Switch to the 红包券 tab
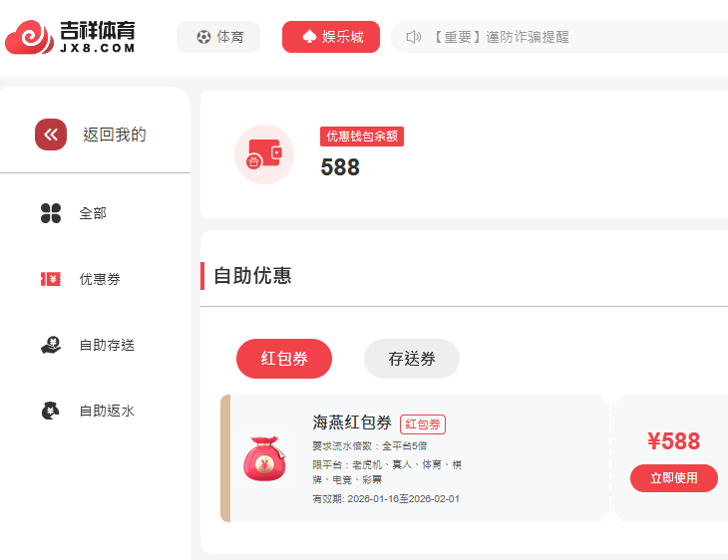 pos(284,359)
